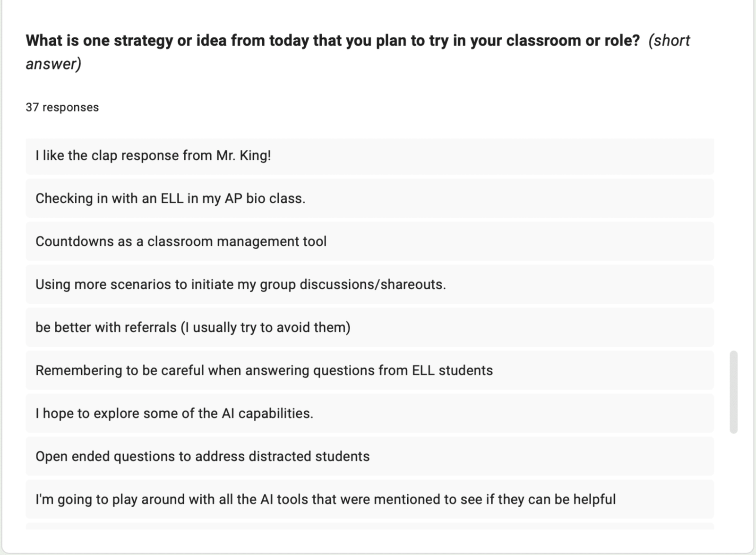Image resolution: width=756 pixels, height=555 pixels.
Task: Click the italic '(short' label beside the question
Action: coord(669,41)
